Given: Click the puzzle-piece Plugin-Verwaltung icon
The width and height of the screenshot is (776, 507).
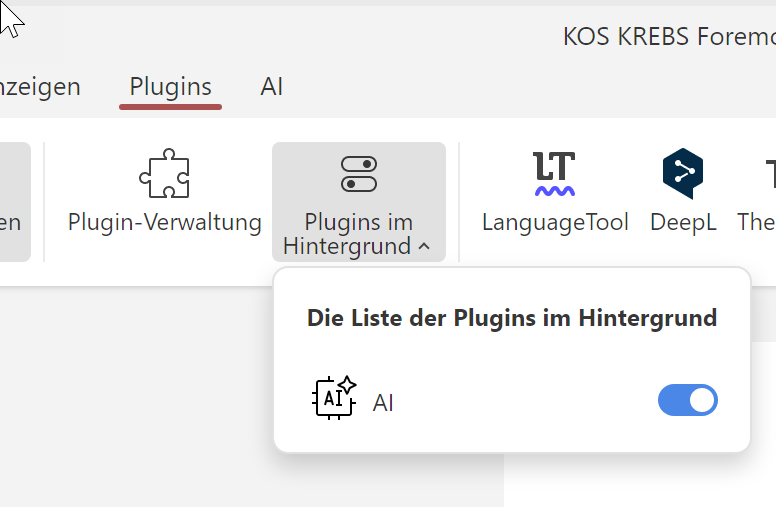Looking at the screenshot, I should 164,173.
